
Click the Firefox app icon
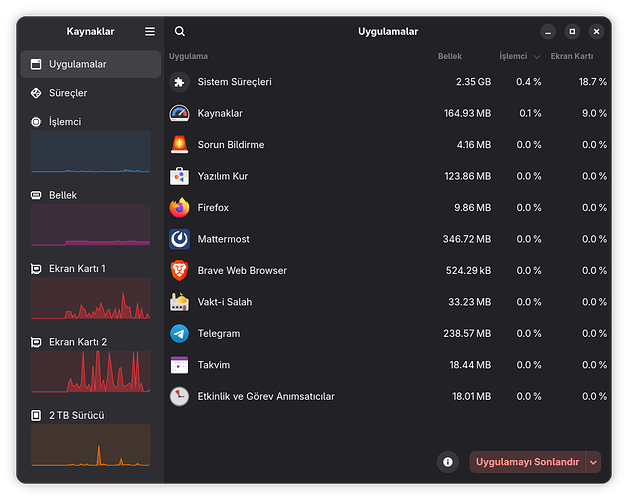(x=179, y=208)
